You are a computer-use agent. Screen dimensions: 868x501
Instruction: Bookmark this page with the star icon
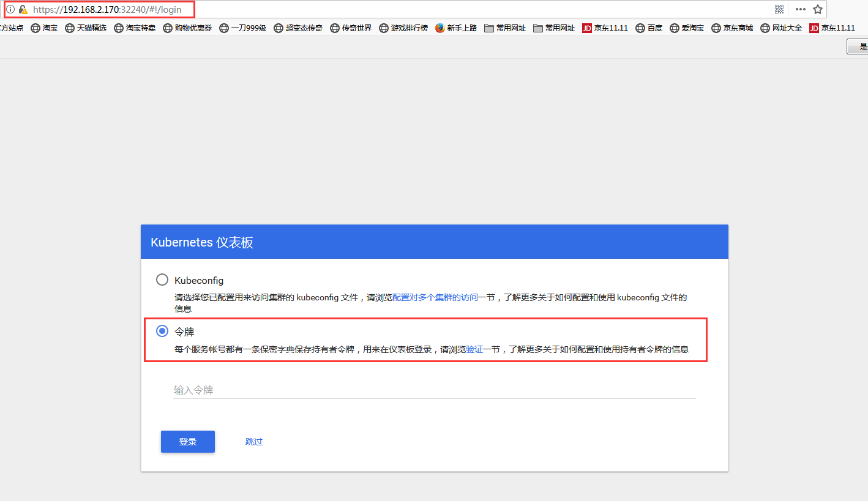tap(817, 9)
